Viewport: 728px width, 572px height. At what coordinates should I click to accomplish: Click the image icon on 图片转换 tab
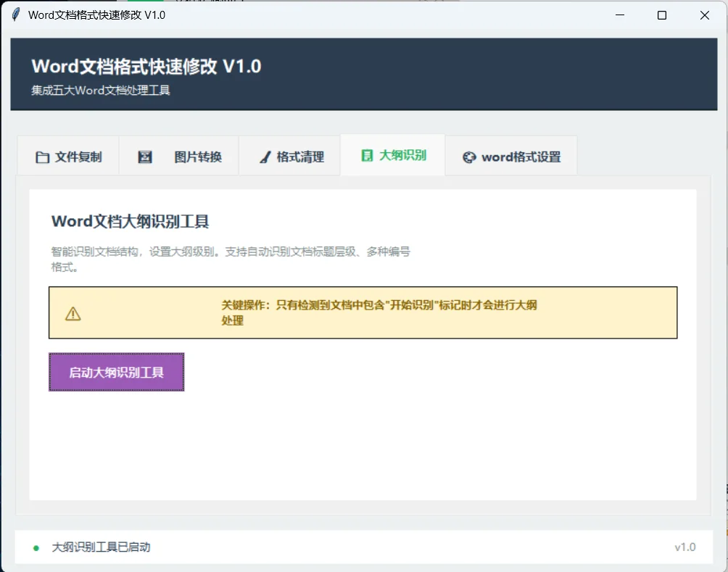coord(144,155)
